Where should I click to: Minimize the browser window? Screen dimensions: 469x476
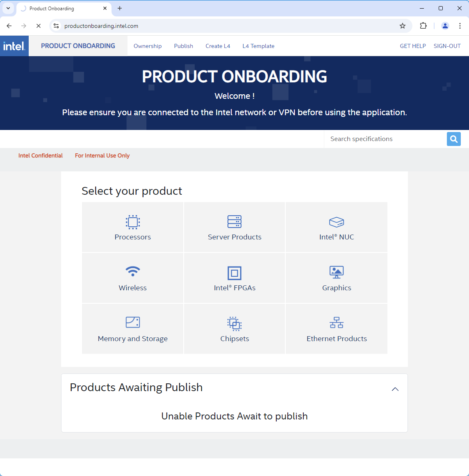(421, 8)
